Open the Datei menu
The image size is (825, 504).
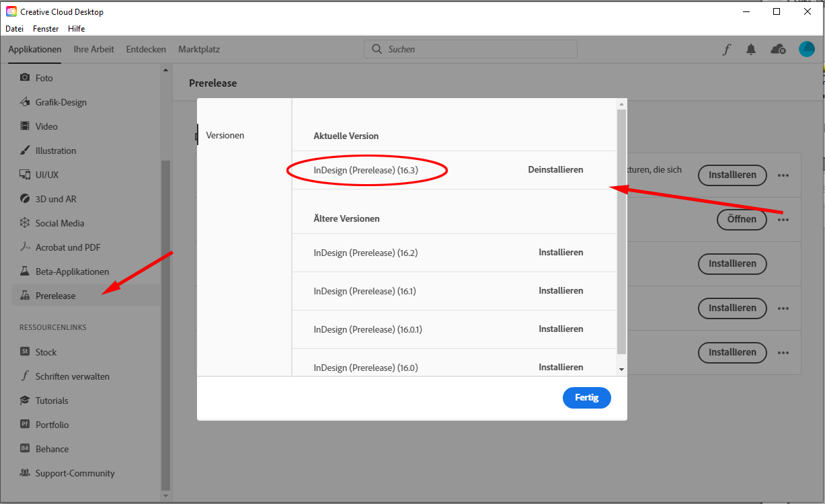tap(14, 29)
